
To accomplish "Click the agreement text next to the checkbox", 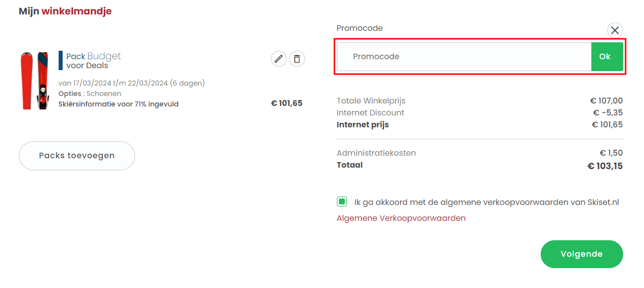I will tap(486, 202).
